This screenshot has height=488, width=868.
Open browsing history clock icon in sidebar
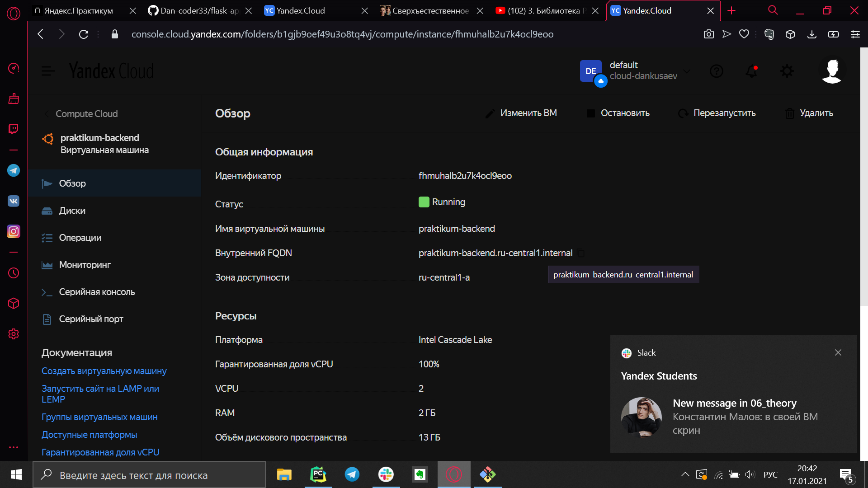pyautogui.click(x=14, y=273)
